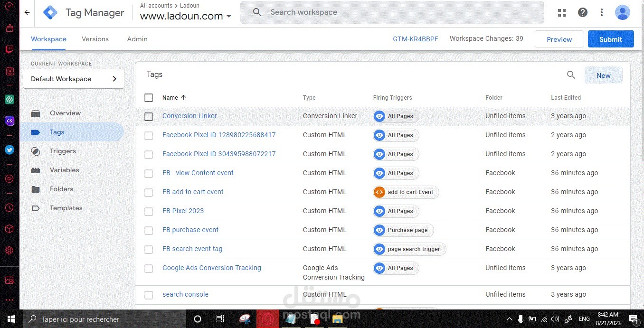The width and height of the screenshot is (644, 328).
Task: Click the Search workspace field
Action: (392, 12)
